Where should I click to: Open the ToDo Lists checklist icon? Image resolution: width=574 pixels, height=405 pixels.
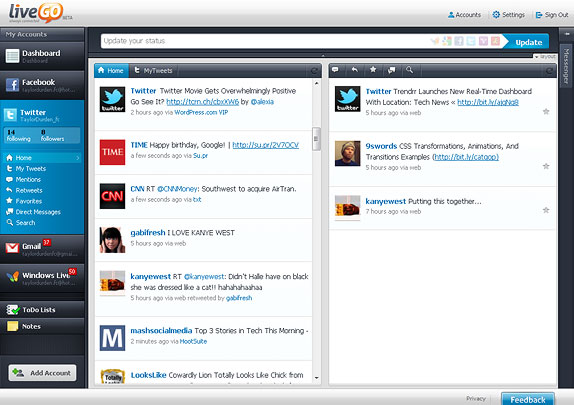[13, 310]
